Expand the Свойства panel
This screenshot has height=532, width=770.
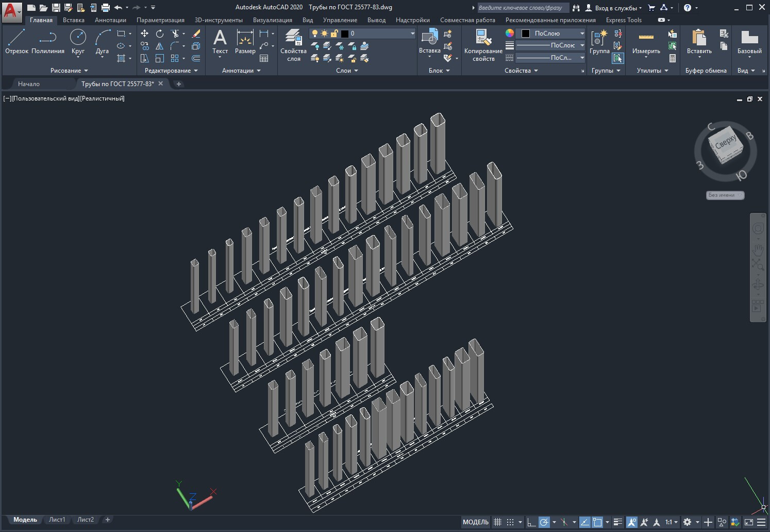click(x=521, y=71)
